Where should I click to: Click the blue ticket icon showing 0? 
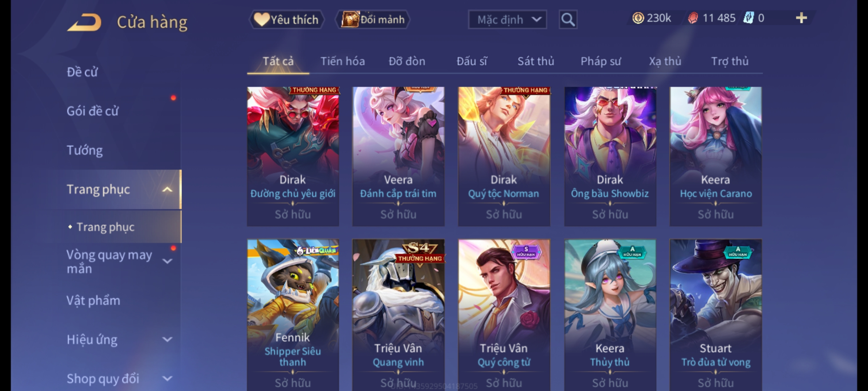[748, 18]
